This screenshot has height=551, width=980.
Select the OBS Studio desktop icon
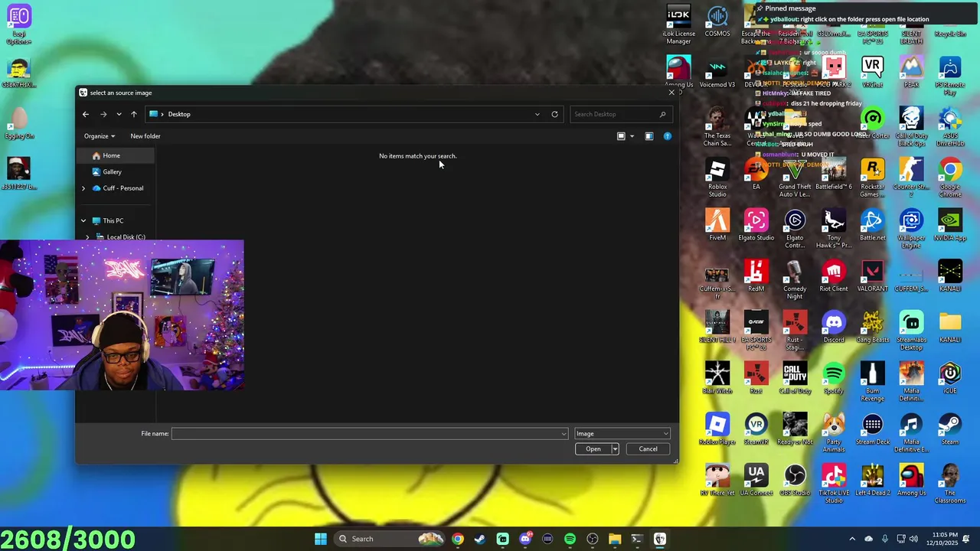click(795, 480)
